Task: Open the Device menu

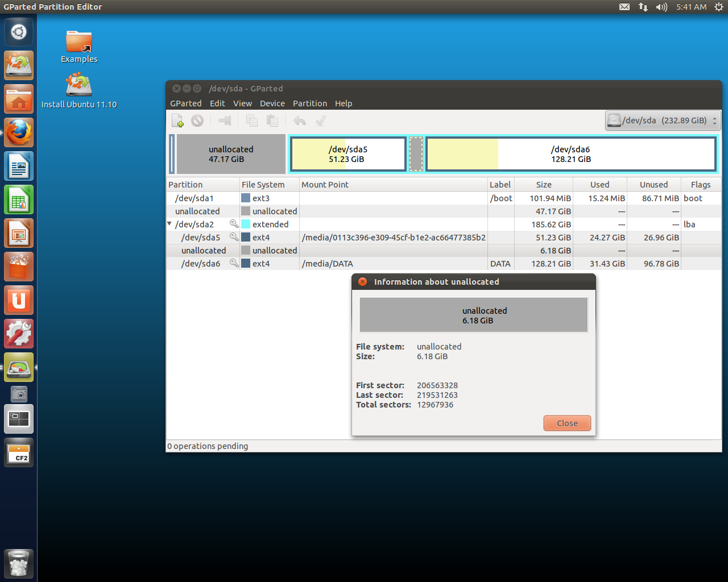Action: point(272,103)
